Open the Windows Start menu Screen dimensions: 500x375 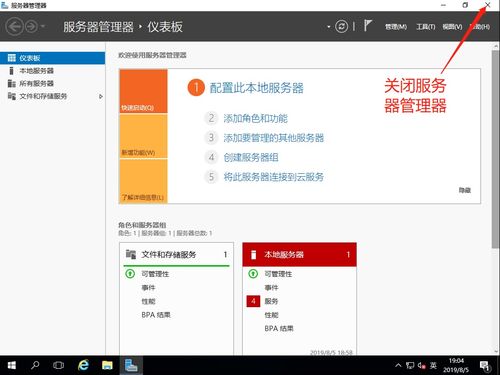12,365
